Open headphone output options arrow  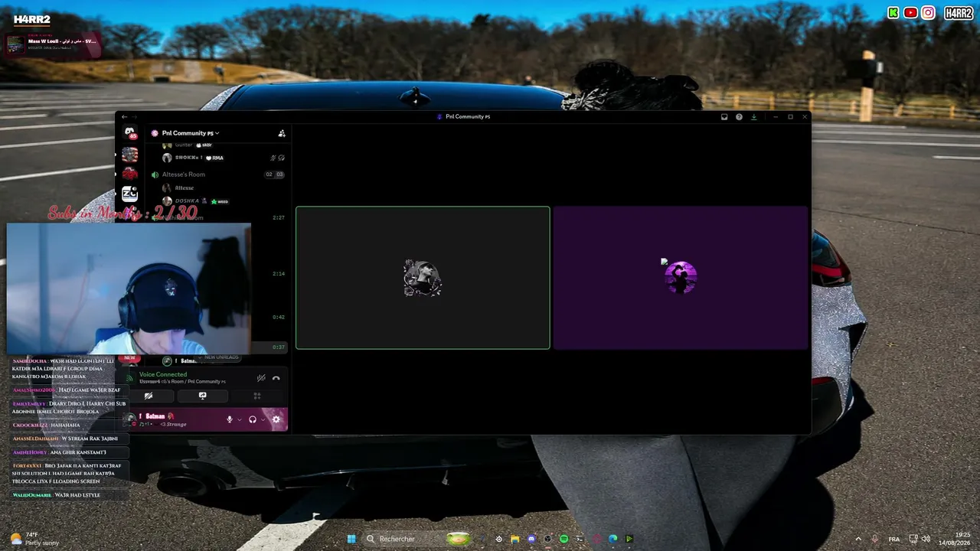(x=263, y=419)
